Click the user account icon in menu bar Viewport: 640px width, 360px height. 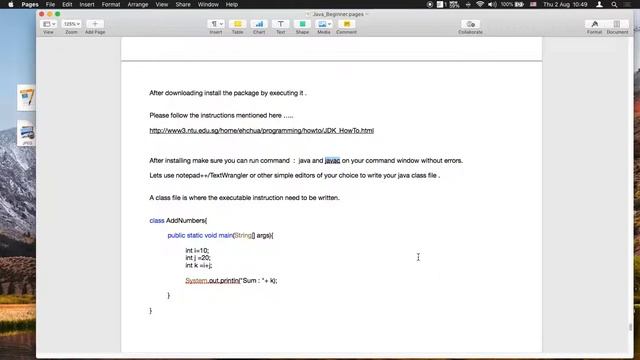pyautogui.click(x=599, y=4)
